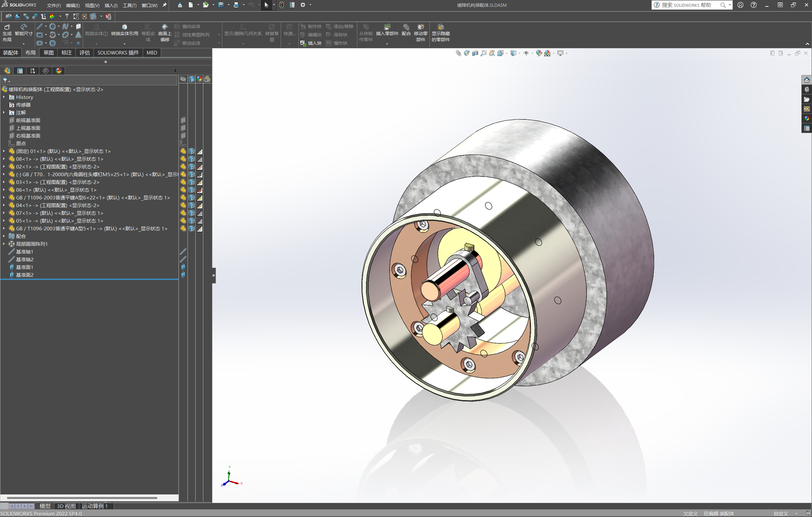Open the 工具(T) menu
812x517 pixels.
[130, 5]
